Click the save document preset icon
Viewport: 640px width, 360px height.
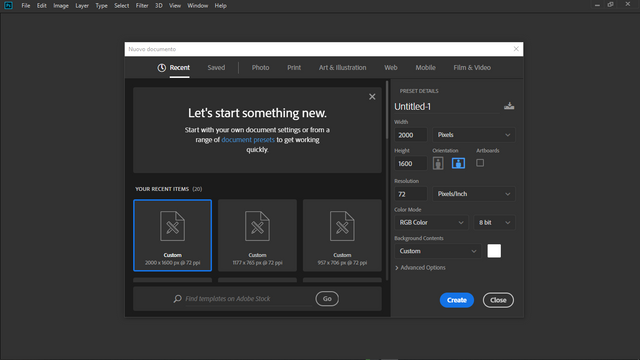(x=509, y=106)
